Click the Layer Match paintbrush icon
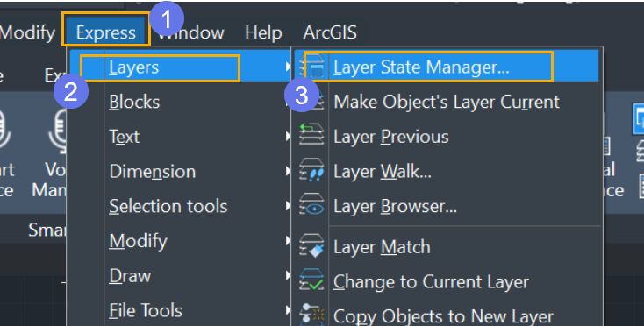The width and height of the screenshot is (644, 326). pyautogui.click(x=311, y=246)
